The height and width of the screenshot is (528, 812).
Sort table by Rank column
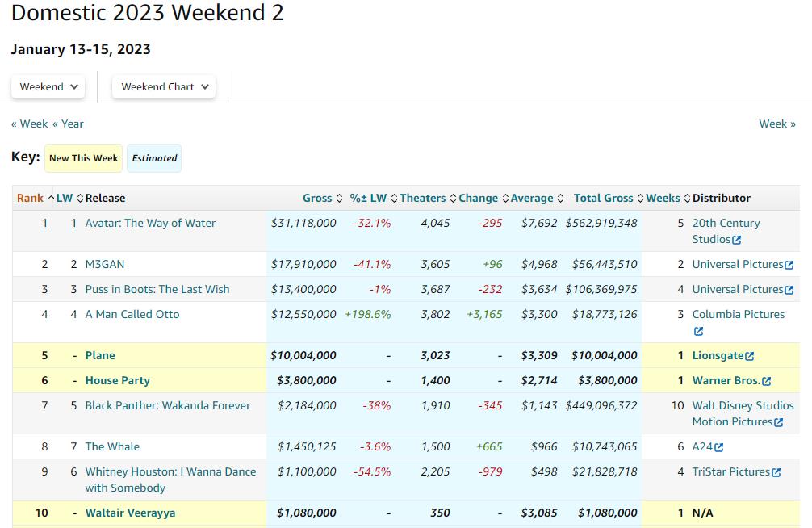coord(31,198)
